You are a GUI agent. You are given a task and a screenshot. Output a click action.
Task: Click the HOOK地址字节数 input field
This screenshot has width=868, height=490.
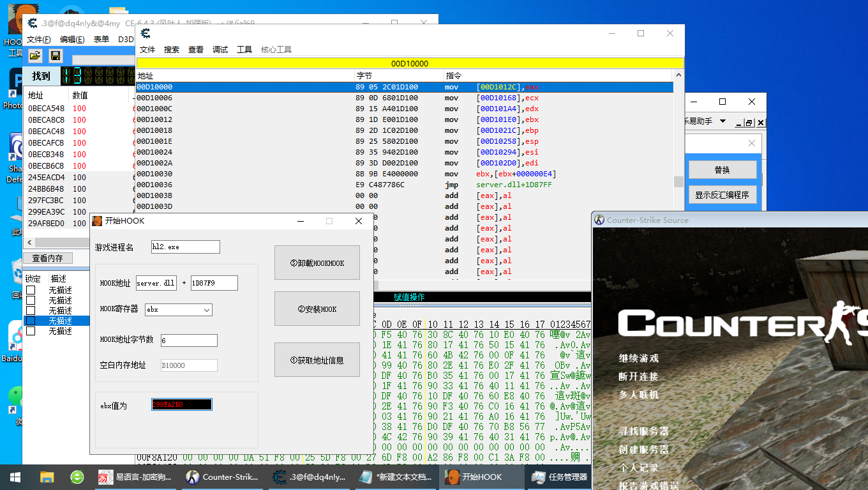click(189, 341)
